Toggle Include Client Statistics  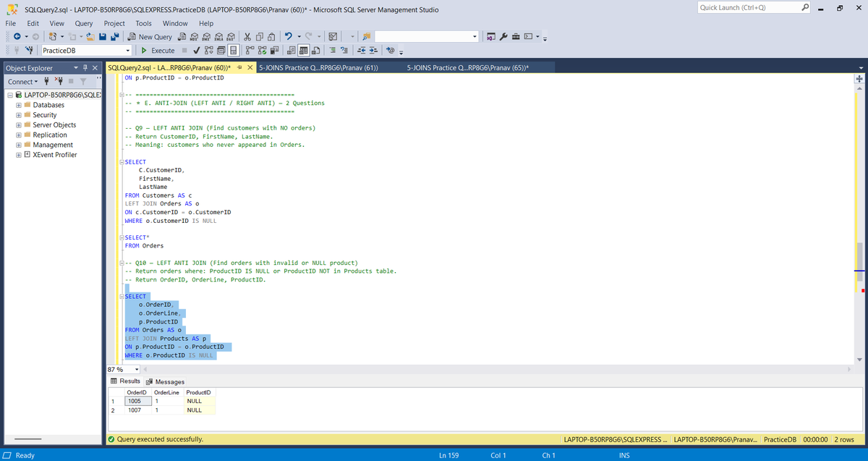tap(275, 51)
